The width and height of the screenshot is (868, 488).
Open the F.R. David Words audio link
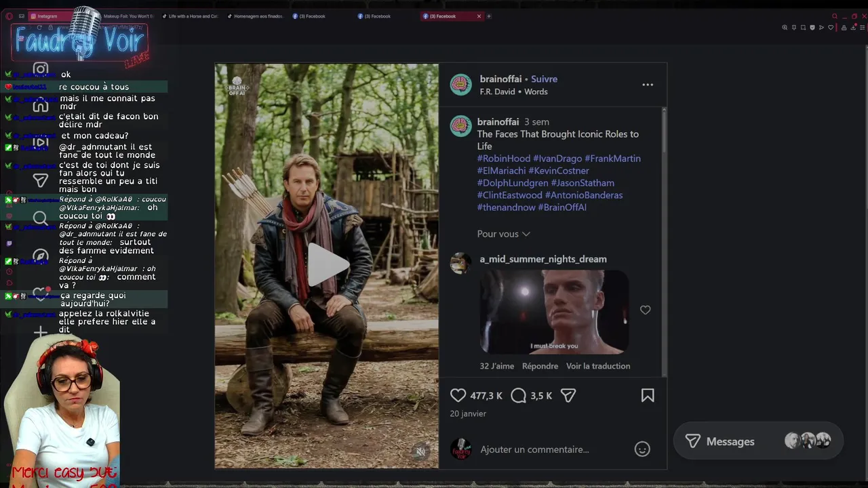click(513, 91)
